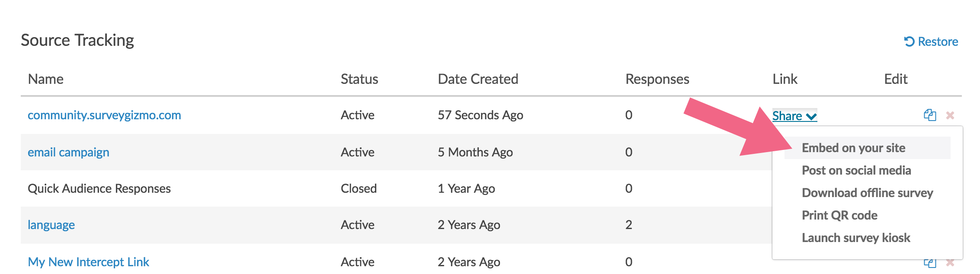980x274 pixels.
Task: Choose Post on social media
Action: point(856,170)
